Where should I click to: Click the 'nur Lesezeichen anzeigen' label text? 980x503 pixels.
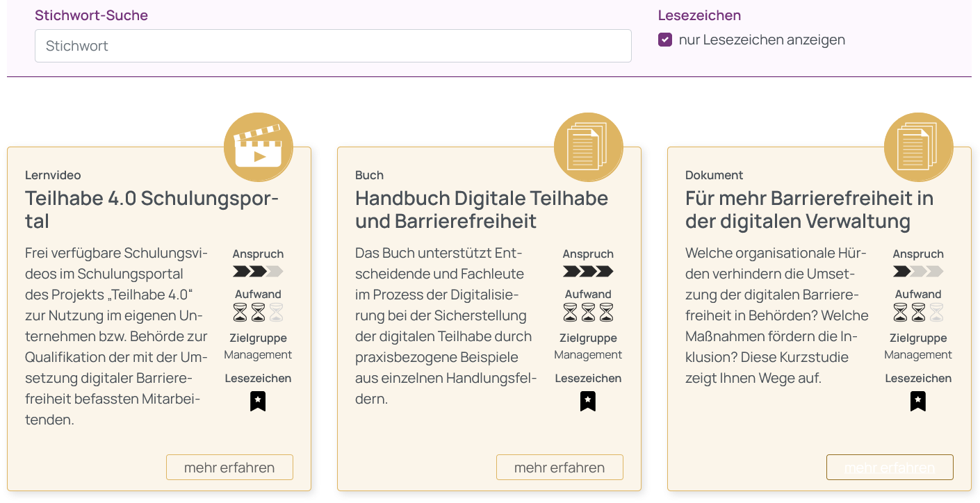coord(762,40)
